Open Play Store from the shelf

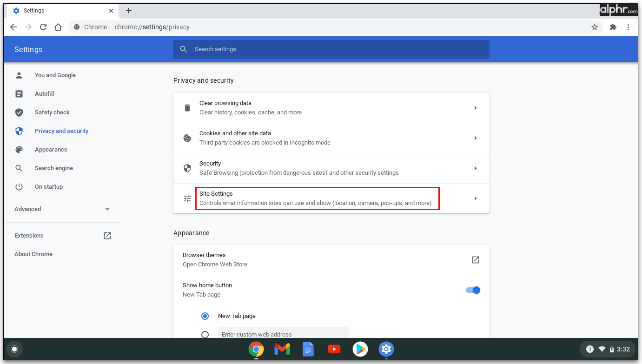point(360,349)
